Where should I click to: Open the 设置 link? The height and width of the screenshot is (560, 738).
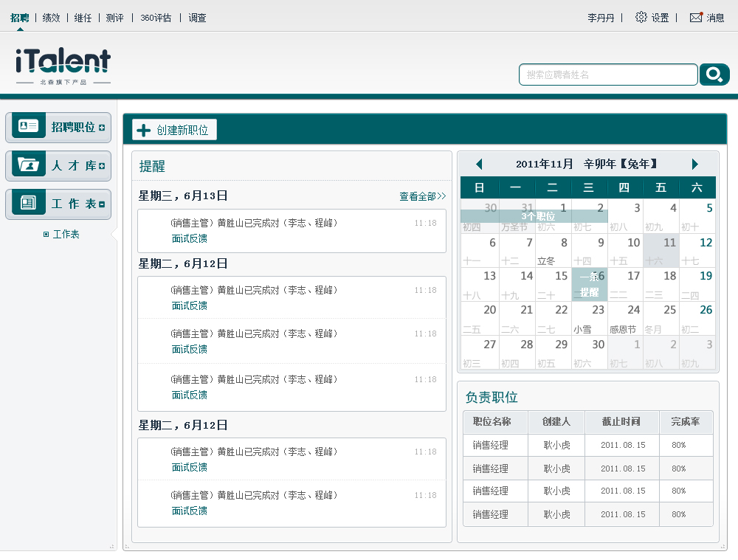[x=661, y=18]
